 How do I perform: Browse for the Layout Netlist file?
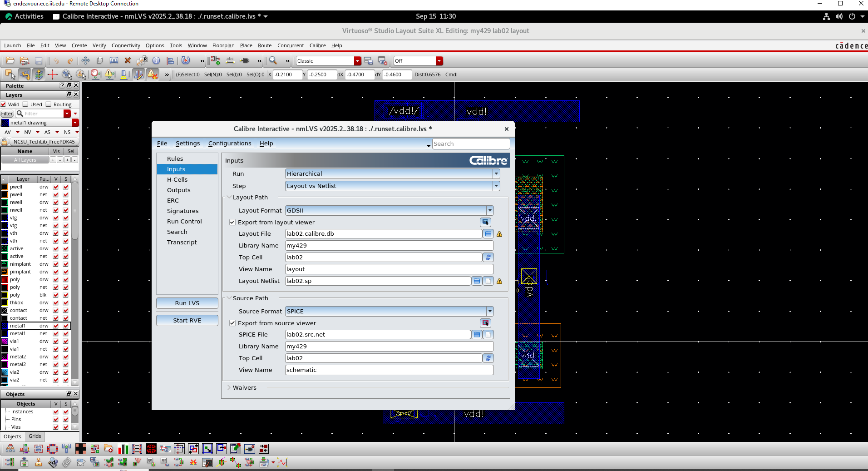point(477,281)
